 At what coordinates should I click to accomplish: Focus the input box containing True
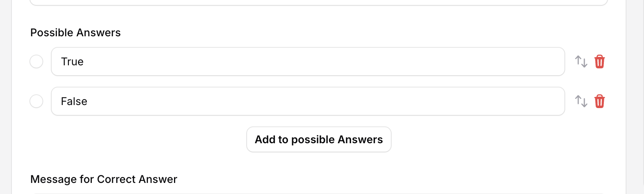(x=307, y=61)
